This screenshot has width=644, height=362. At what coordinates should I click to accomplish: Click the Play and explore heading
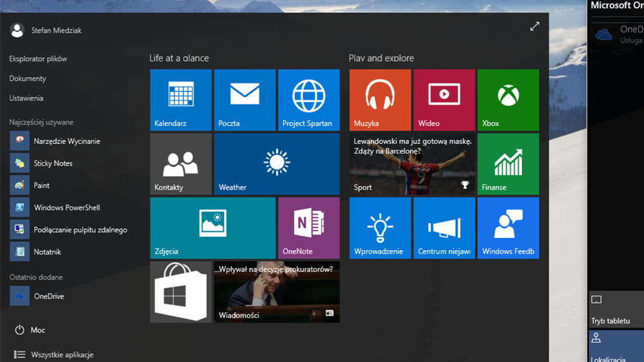pos(381,59)
